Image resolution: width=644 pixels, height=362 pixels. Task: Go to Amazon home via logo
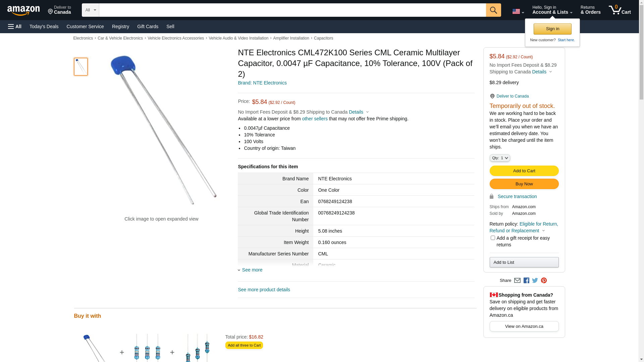(23, 10)
